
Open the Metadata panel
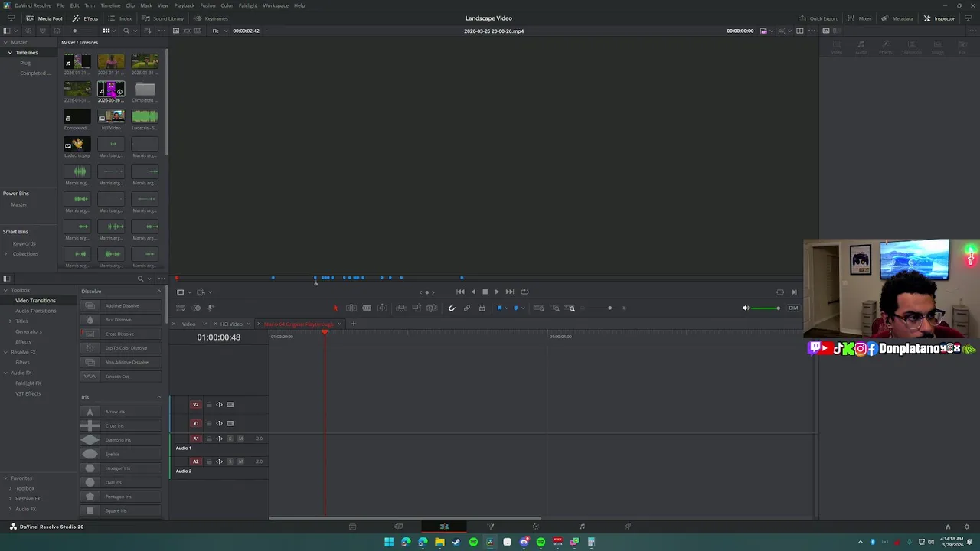click(x=897, y=18)
